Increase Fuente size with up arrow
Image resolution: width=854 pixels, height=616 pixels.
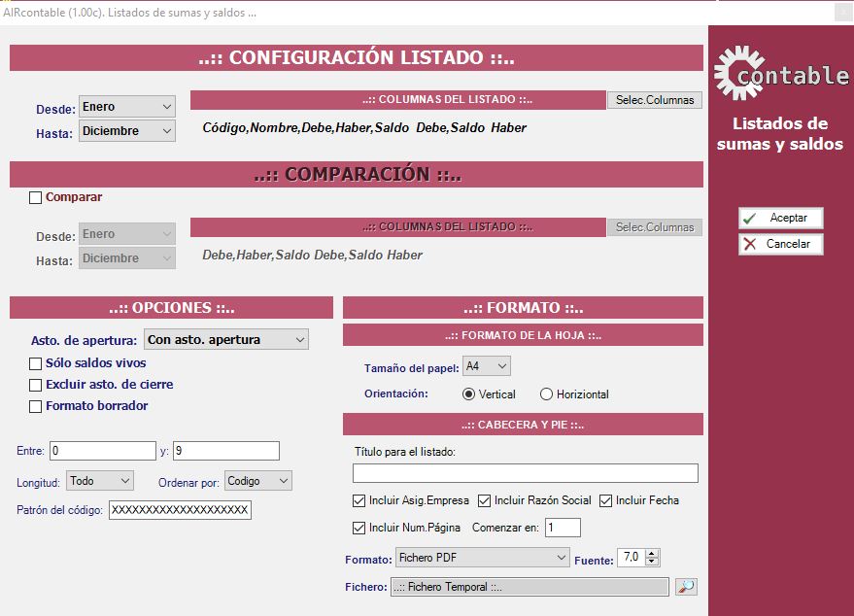(652, 553)
